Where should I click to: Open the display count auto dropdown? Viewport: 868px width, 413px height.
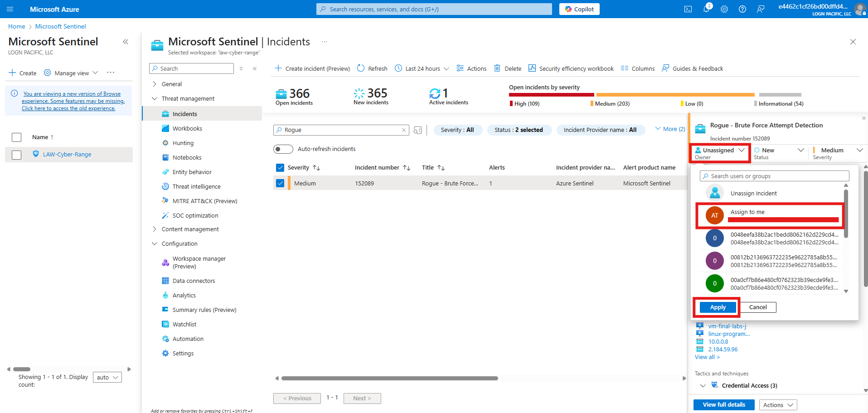click(107, 377)
